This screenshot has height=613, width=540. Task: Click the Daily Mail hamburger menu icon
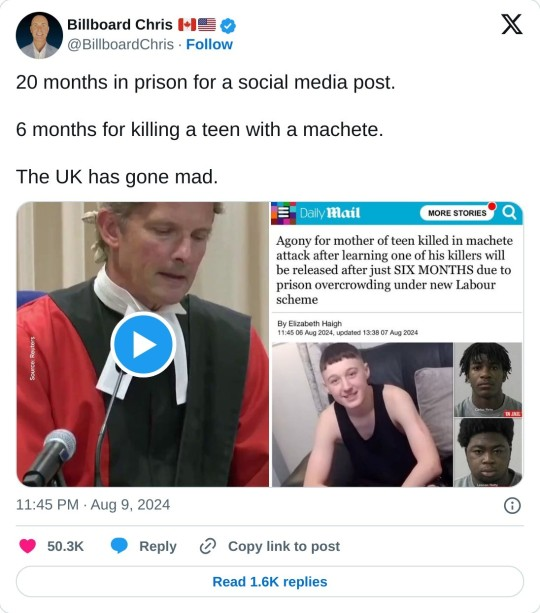pos(283,213)
